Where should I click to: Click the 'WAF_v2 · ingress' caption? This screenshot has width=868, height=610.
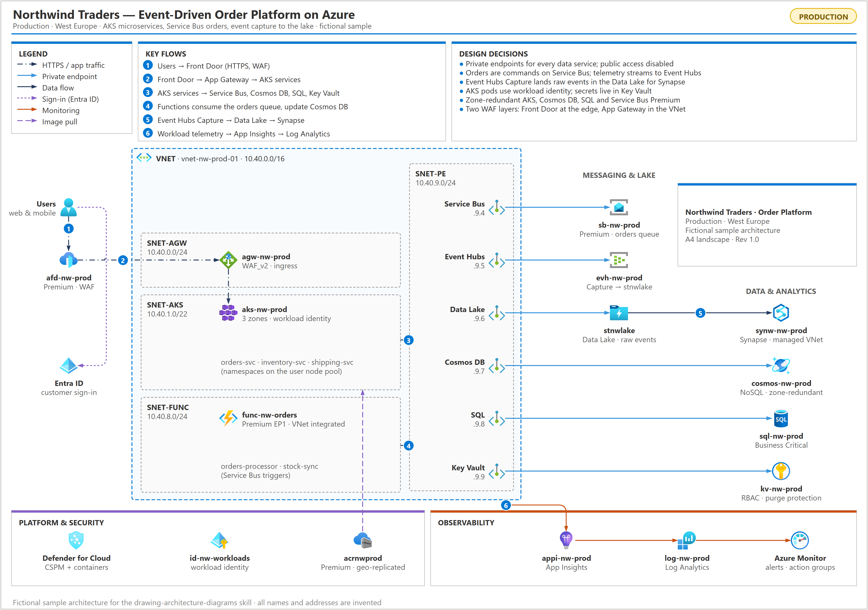[270, 266]
